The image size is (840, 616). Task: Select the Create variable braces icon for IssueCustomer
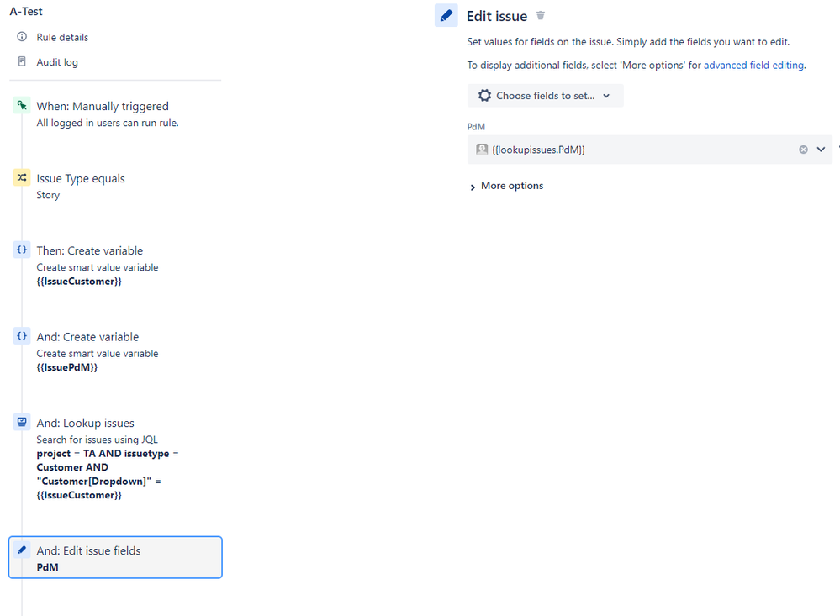(21, 250)
